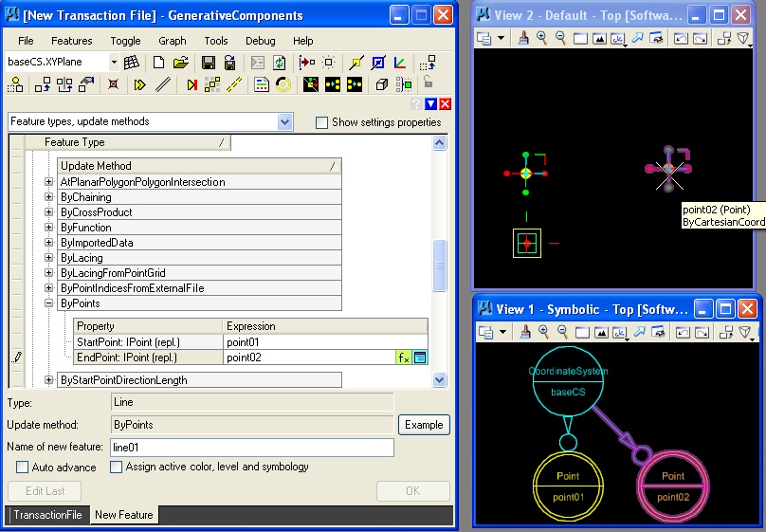766x532 pixels.
Task: Check Assign active color, level and symbology
Action: coord(116,467)
